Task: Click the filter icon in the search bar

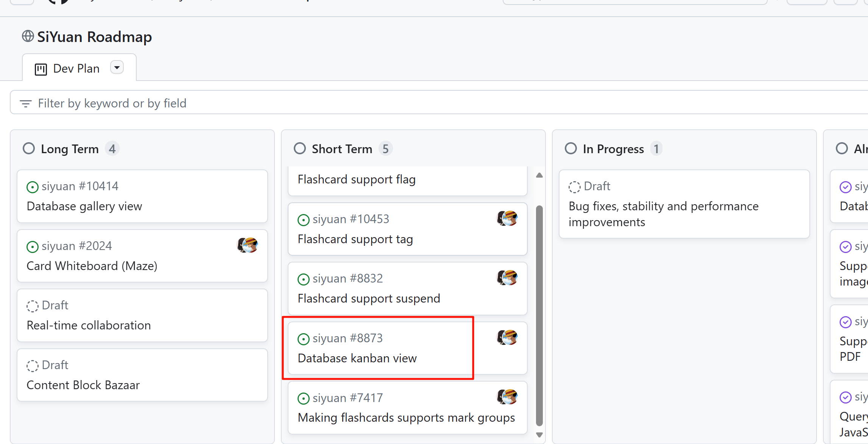Action: click(25, 103)
